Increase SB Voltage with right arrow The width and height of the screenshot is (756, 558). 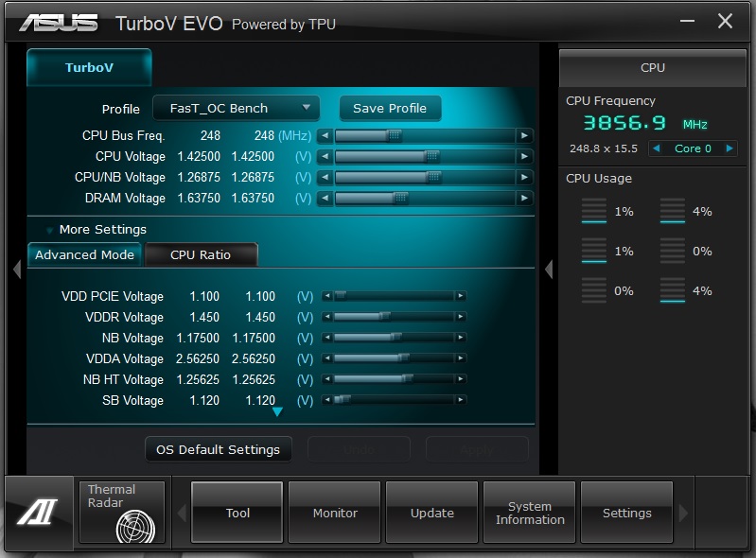coord(461,400)
